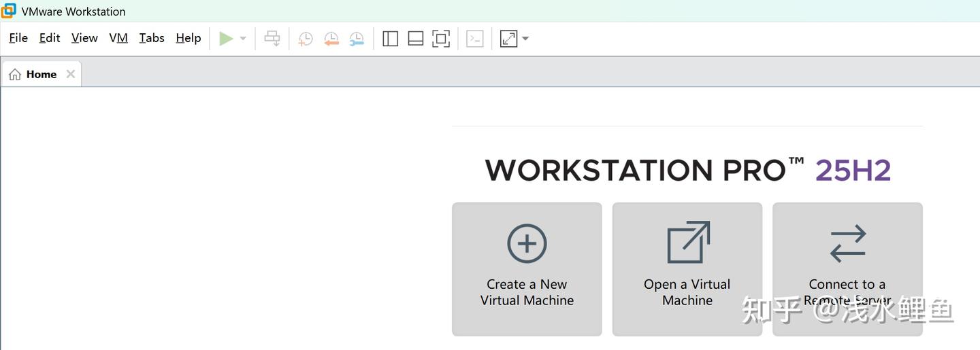Open the View menu

pyautogui.click(x=84, y=38)
